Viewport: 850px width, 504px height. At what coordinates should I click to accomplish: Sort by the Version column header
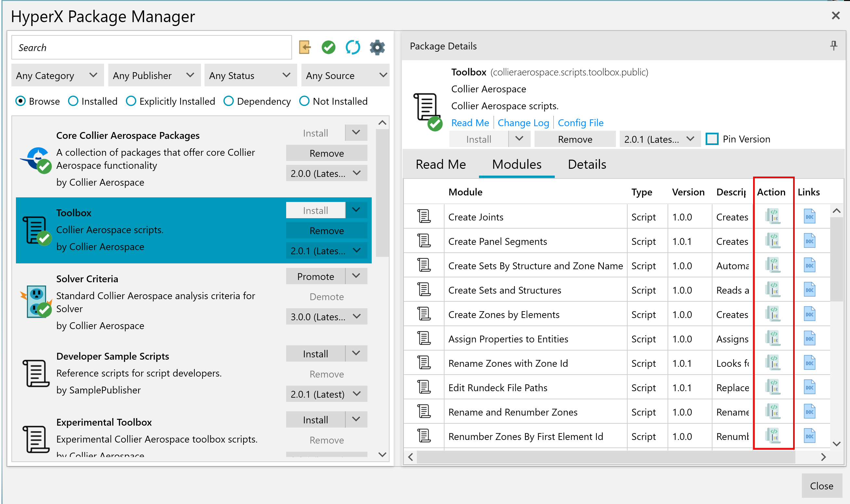click(688, 192)
